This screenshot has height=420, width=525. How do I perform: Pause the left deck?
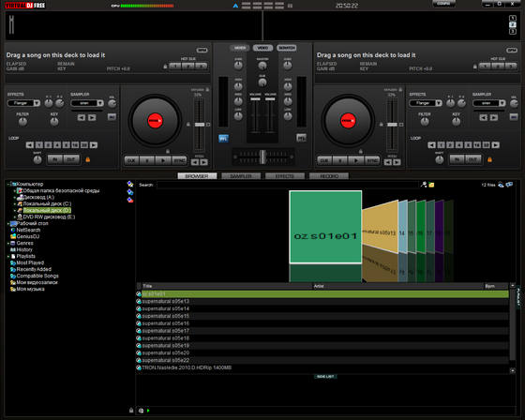[x=147, y=160]
